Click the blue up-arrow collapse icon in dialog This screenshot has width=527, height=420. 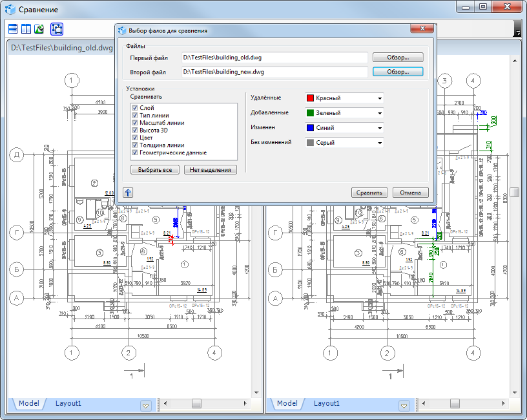pyautogui.click(x=128, y=192)
